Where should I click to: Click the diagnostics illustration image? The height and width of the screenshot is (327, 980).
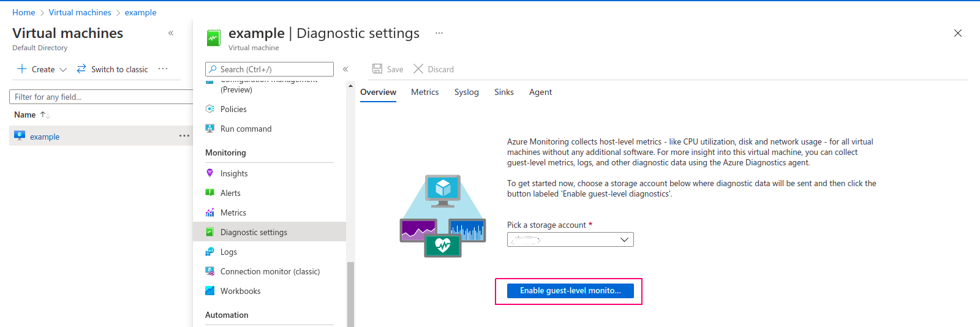coord(443,216)
